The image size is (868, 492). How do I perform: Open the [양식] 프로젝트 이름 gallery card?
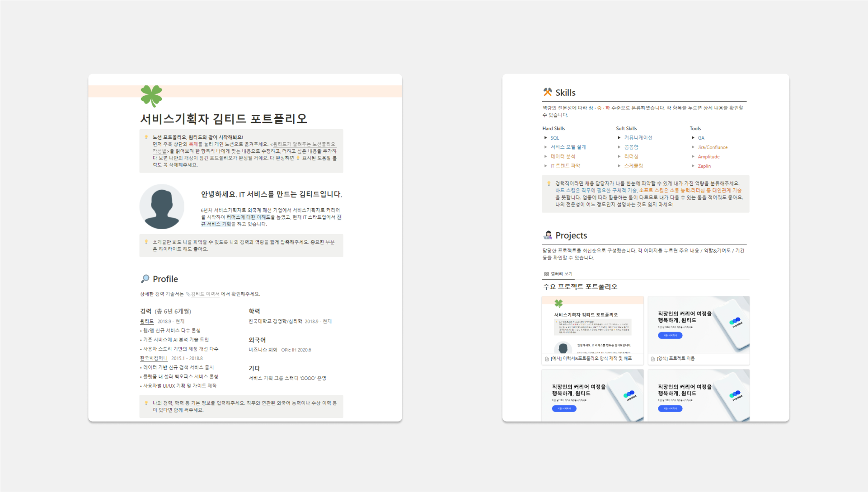[699, 330]
